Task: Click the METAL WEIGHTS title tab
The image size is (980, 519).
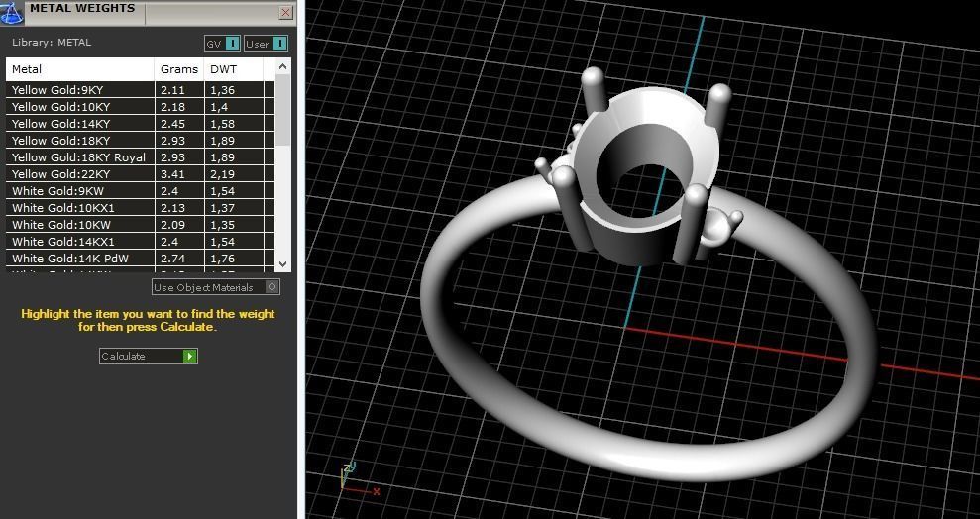Action: (x=82, y=9)
